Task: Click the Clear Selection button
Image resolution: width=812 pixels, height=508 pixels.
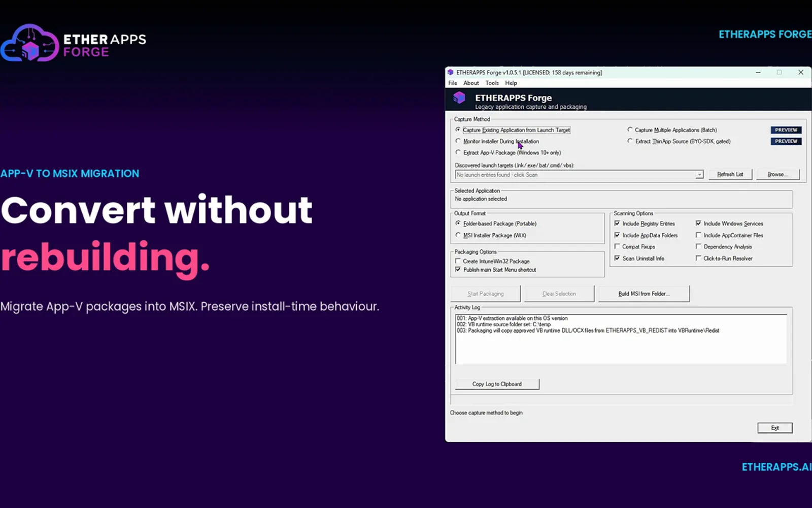Action: click(559, 294)
